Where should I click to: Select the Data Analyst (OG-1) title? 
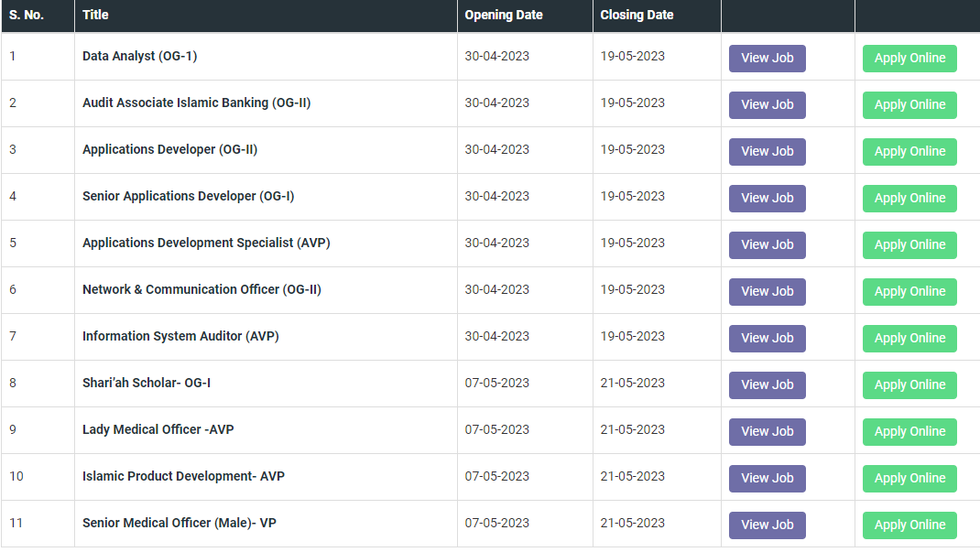pyautogui.click(x=139, y=56)
